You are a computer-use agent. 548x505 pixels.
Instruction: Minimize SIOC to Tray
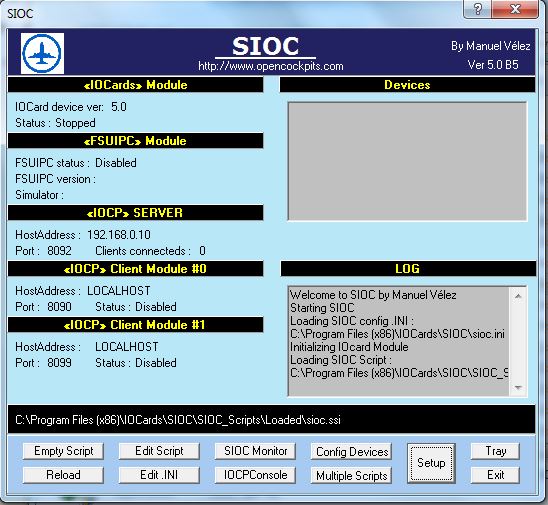[x=495, y=451]
